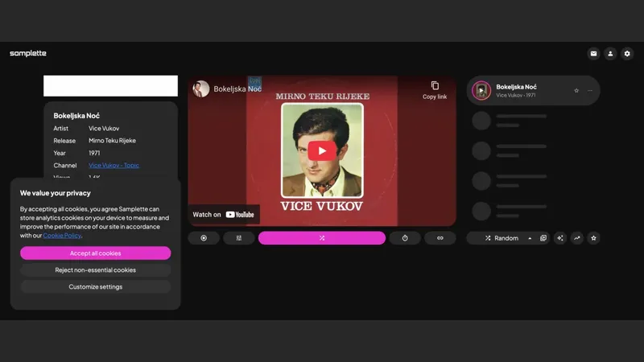Play the YouTube video
The width and height of the screenshot is (644, 362).
[322, 150]
